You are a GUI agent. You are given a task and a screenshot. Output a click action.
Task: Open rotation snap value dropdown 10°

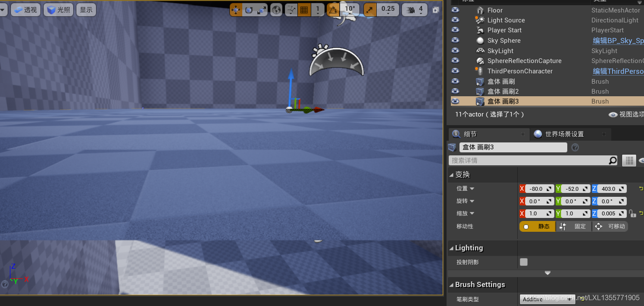[x=350, y=9]
